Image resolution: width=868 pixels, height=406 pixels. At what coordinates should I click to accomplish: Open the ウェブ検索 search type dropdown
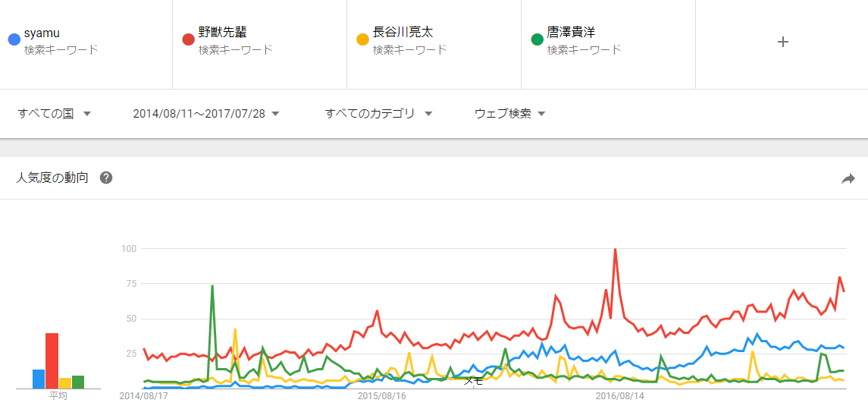click(509, 114)
